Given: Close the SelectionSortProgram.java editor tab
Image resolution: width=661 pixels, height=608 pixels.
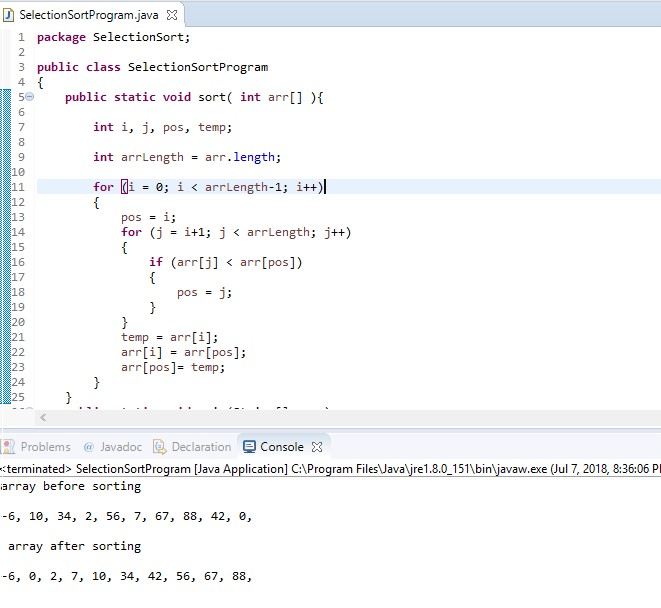Looking at the screenshot, I should (172, 15).
